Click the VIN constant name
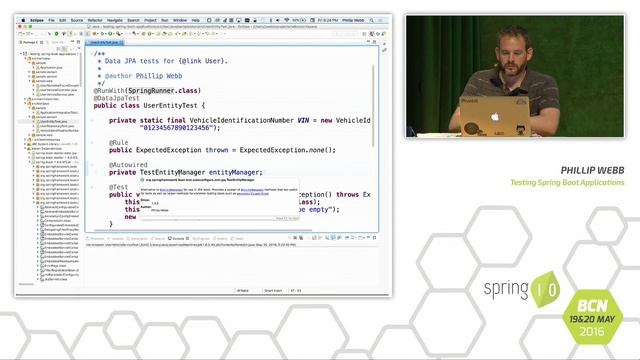This screenshot has width=640, height=360. (x=303, y=120)
